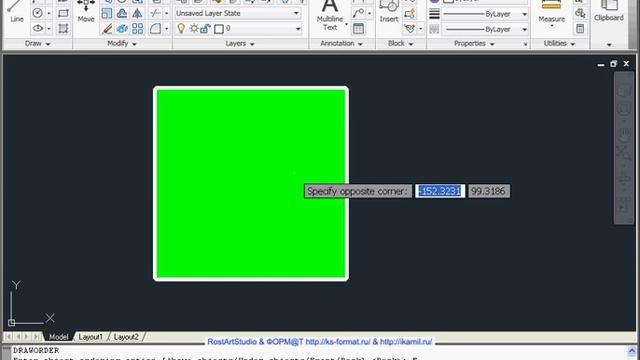The width and height of the screenshot is (640, 360).
Task: Click the Quick Select icon in Utilities
Action: click(x=580, y=13)
